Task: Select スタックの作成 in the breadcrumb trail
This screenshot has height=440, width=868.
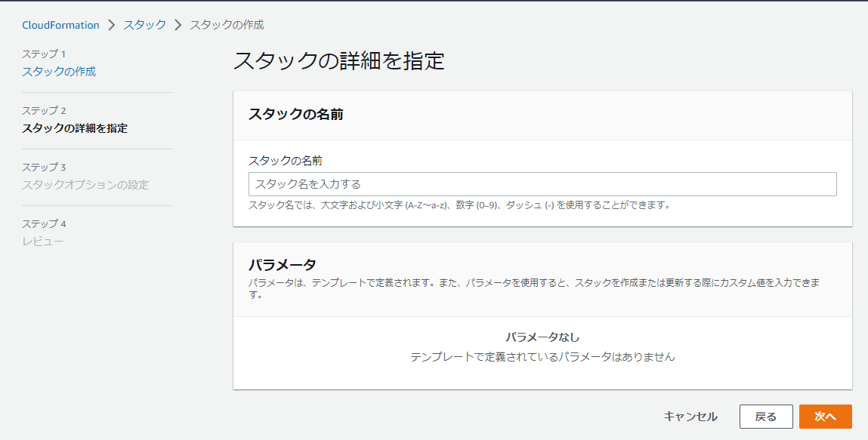Action: click(228, 24)
